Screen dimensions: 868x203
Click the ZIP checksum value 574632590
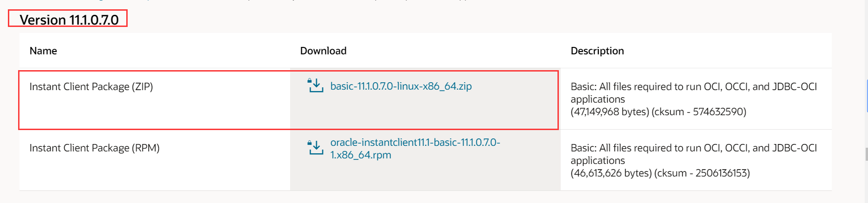click(719, 112)
